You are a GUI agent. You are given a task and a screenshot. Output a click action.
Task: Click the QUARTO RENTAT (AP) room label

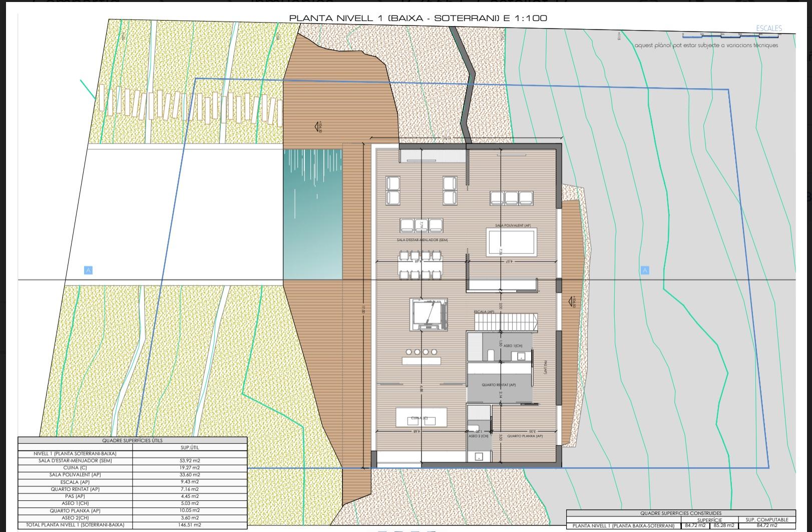click(499, 385)
